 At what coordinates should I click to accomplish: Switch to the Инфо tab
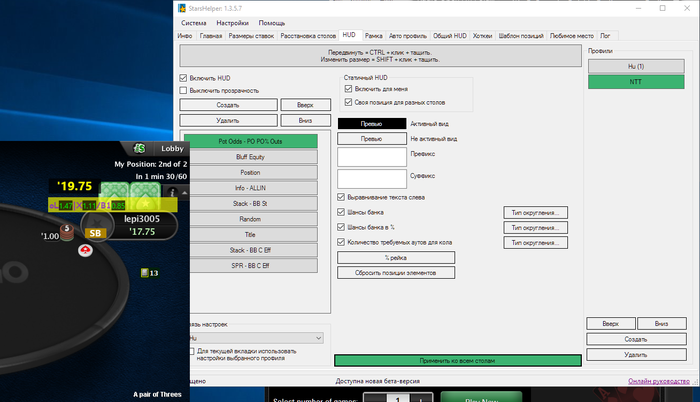click(x=185, y=36)
